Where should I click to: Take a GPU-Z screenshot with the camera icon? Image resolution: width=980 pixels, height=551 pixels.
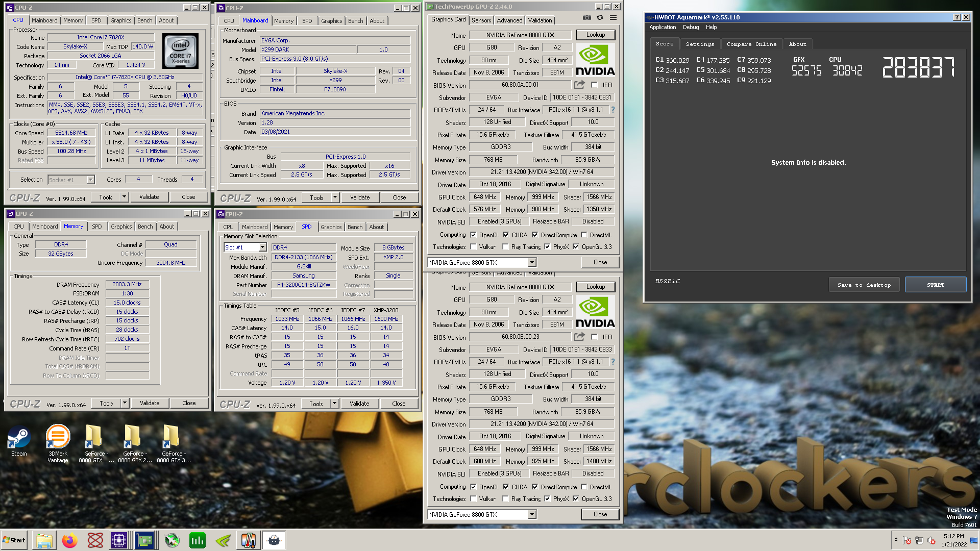click(x=586, y=18)
